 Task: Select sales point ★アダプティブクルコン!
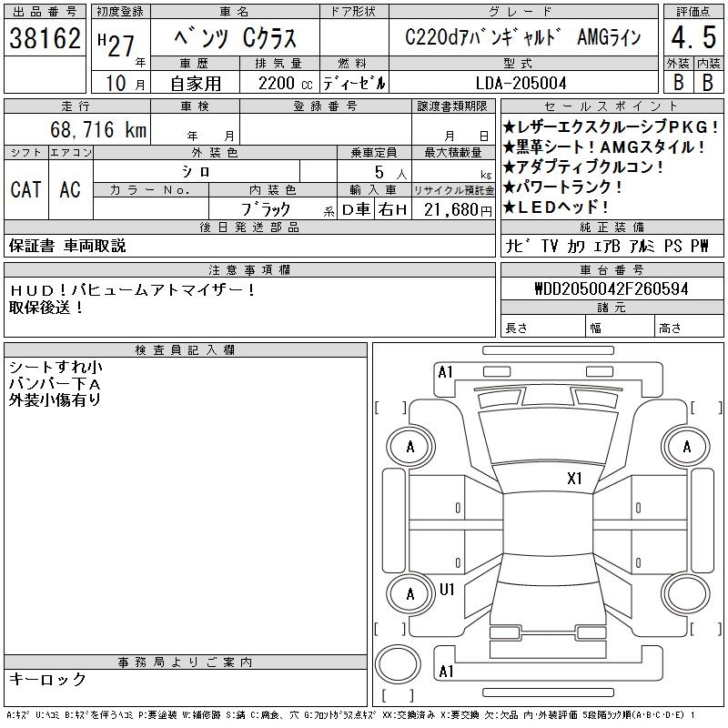(x=583, y=167)
